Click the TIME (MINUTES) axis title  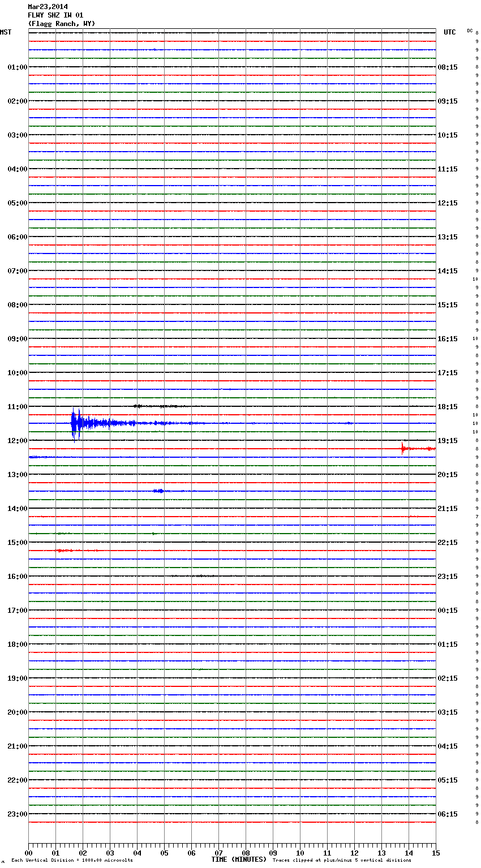(x=239, y=860)
